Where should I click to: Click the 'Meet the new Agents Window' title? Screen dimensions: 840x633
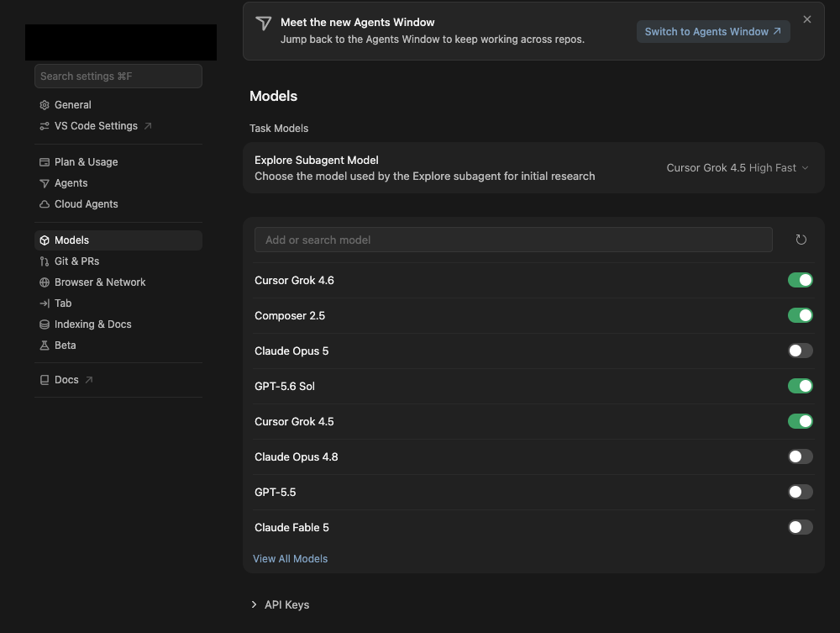[357, 23]
